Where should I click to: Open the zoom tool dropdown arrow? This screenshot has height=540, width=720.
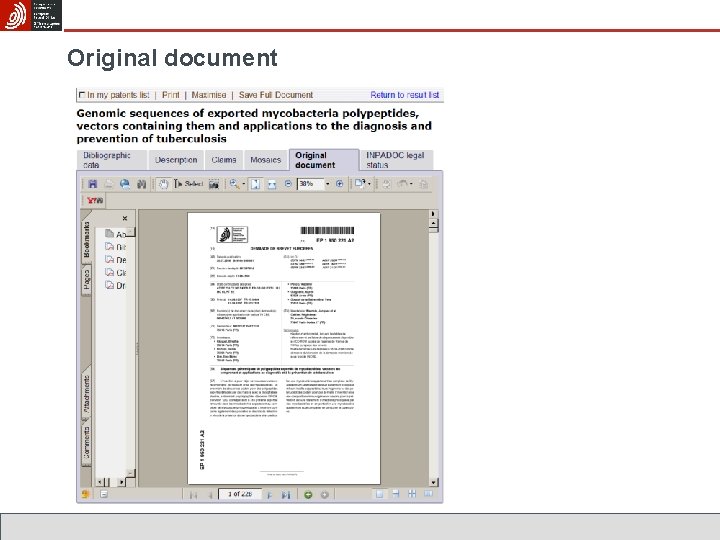[x=243, y=184]
